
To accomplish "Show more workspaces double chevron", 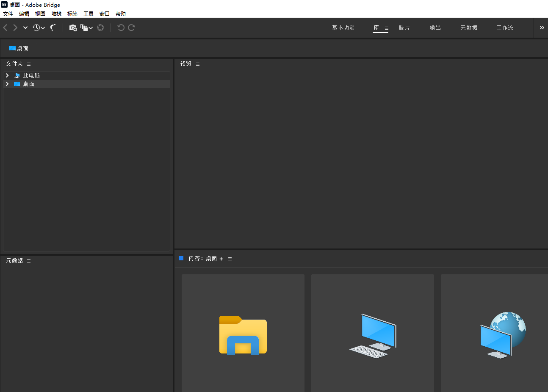I will 542,28.
